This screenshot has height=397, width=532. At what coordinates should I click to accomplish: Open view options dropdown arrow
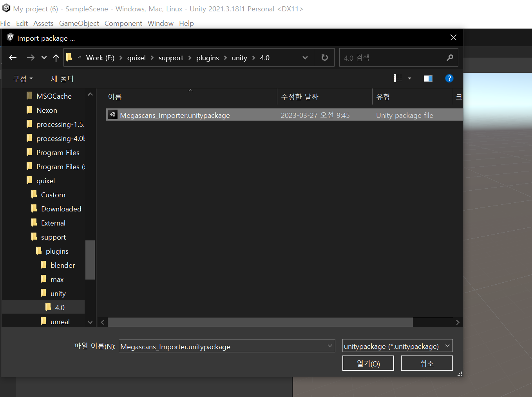click(409, 78)
